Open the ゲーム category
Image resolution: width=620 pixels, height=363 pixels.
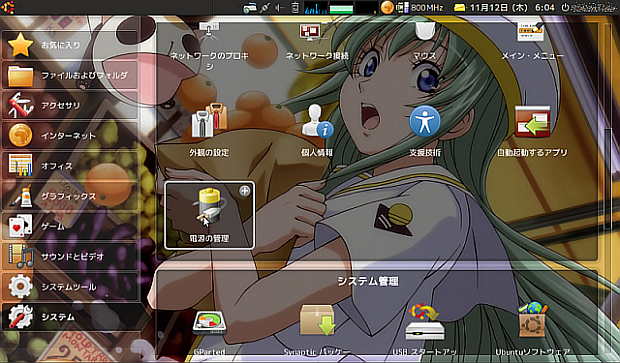tap(70, 226)
